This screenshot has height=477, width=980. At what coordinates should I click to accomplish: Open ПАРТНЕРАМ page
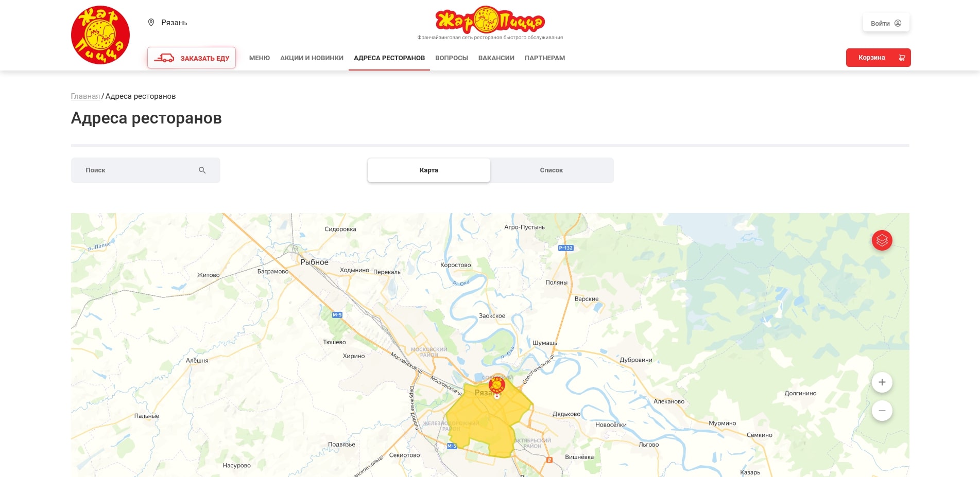[544, 58]
